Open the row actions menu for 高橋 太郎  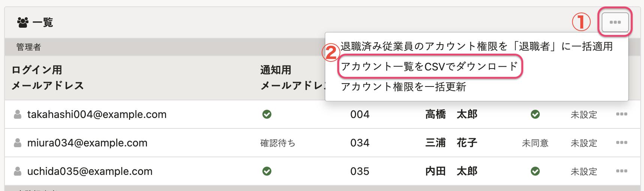click(621, 114)
